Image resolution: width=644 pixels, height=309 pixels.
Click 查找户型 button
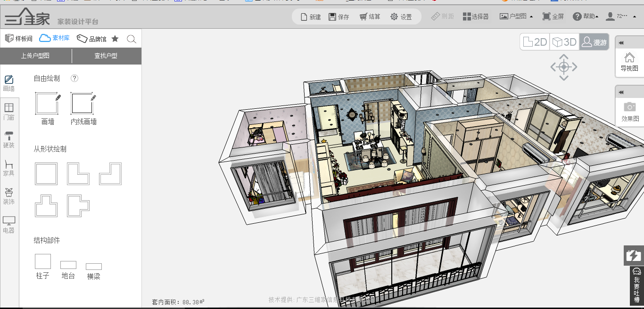[x=106, y=56]
